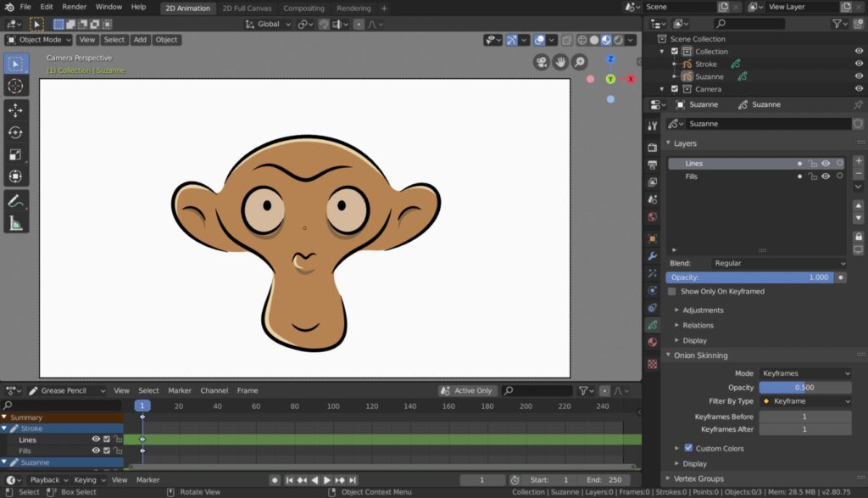Open the World Properties tab

coord(651,217)
